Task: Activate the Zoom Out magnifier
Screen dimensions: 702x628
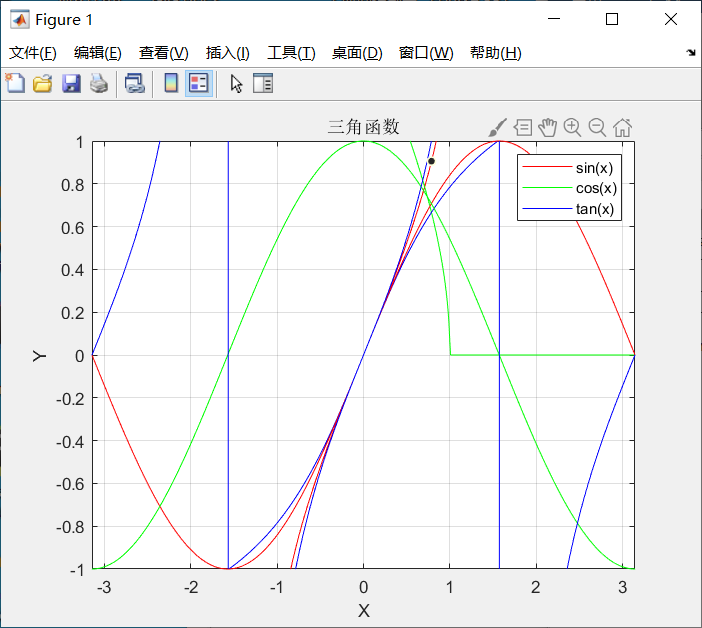Action: point(597,128)
